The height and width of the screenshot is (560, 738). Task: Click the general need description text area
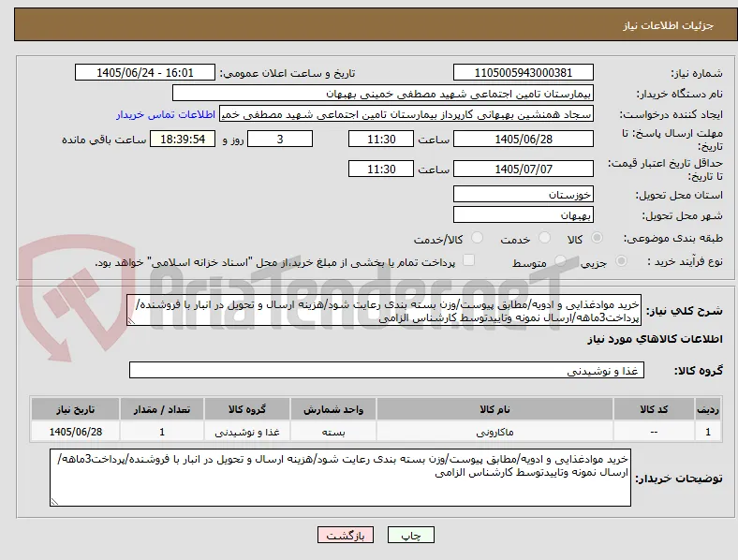[384, 311]
